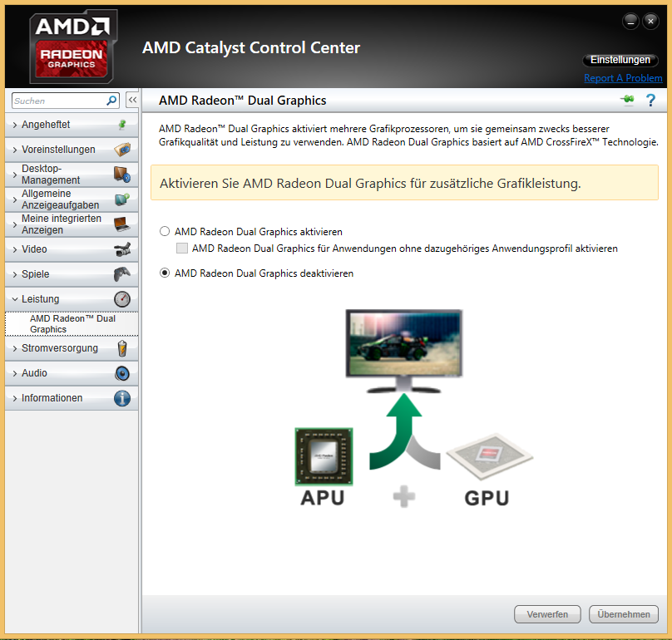Open the Report A Problem link
The height and width of the screenshot is (640, 672).
(x=623, y=78)
